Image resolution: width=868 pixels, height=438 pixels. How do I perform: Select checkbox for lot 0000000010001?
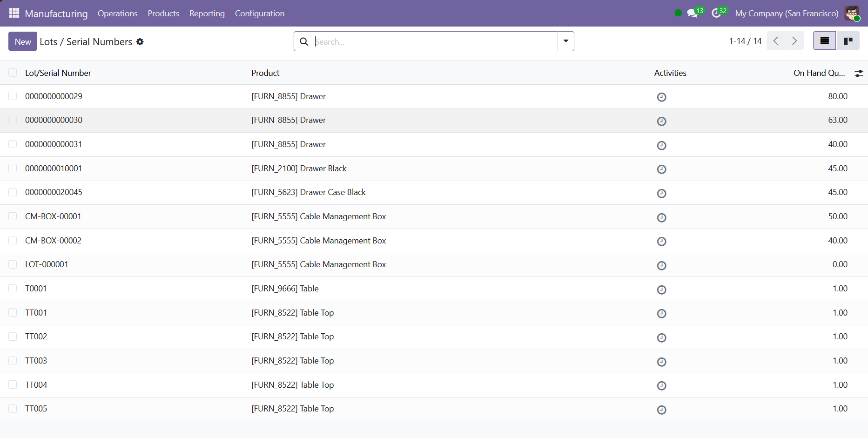coord(13,168)
